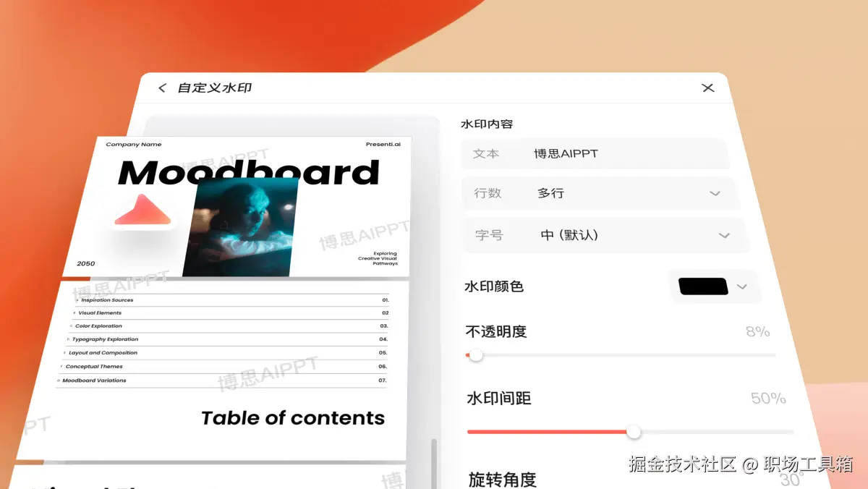Click the black 水印颜色 swatch
Screen dimensions: 868x489
point(702,286)
